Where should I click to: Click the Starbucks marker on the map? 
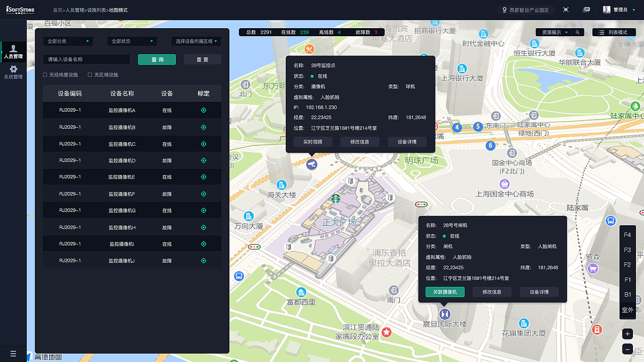pyautogui.click(x=336, y=199)
